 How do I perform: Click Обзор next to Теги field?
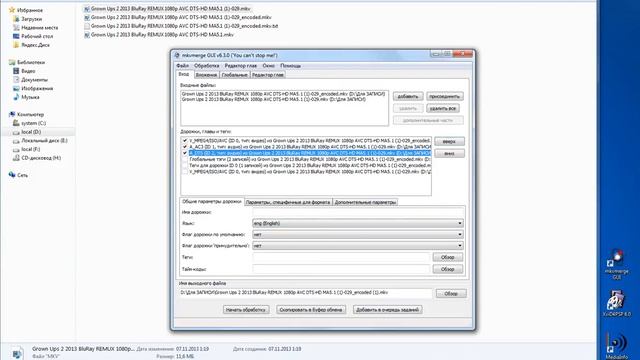coord(448,257)
